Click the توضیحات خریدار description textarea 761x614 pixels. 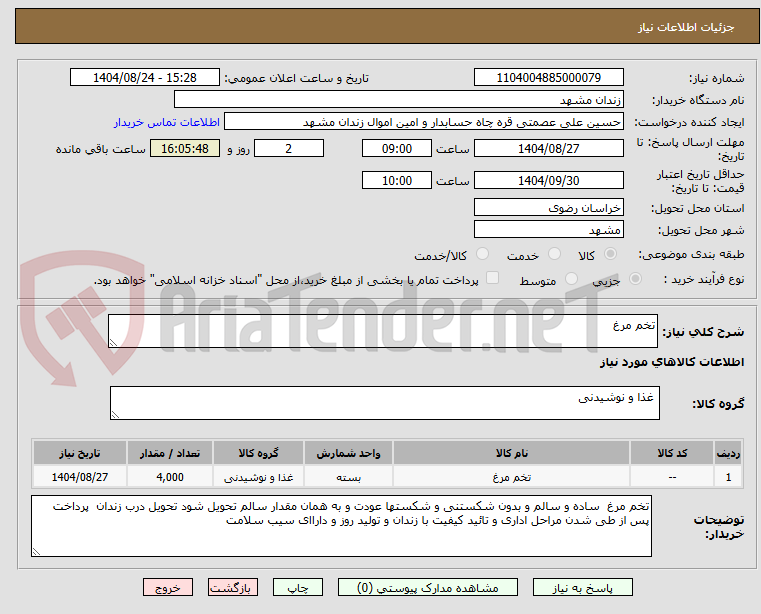coord(341,526)
